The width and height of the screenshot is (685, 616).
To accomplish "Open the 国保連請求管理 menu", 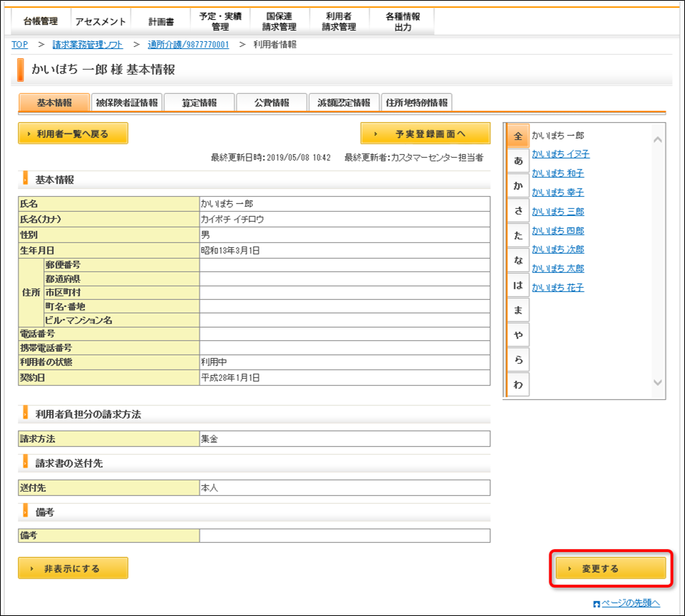I will click(x=279, y=21).
